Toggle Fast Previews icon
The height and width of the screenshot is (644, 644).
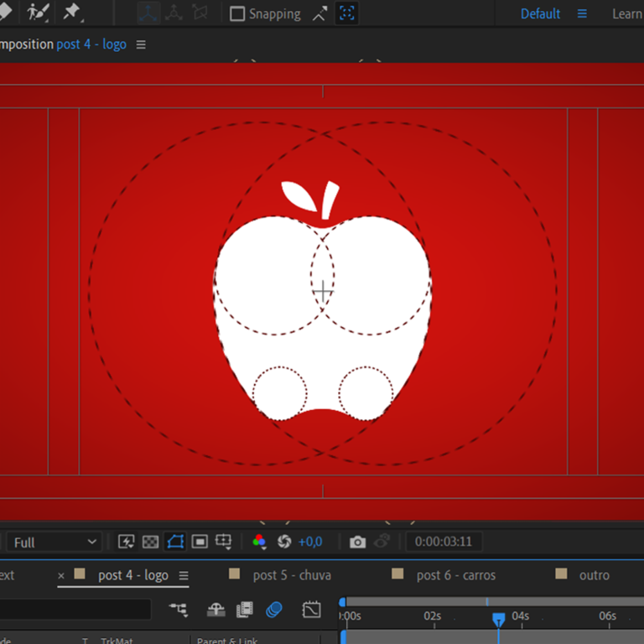tap(126, 542)
